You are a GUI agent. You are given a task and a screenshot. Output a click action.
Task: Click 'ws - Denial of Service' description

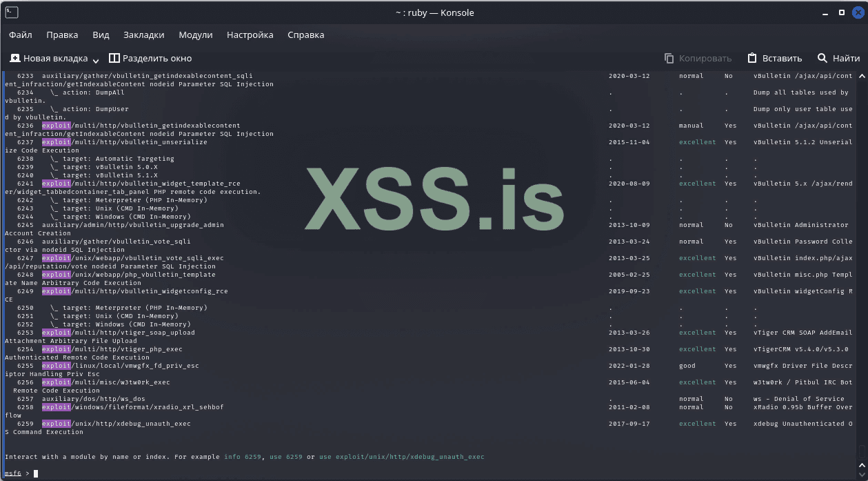(799, 399)
